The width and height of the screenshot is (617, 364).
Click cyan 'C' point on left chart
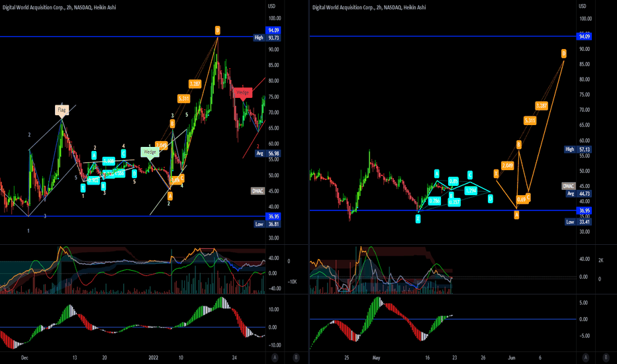[123, 154]
